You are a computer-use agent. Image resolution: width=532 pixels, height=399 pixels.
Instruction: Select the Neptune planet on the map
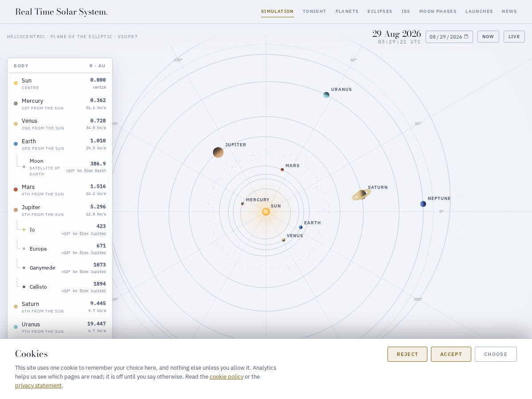click(423, 204)
